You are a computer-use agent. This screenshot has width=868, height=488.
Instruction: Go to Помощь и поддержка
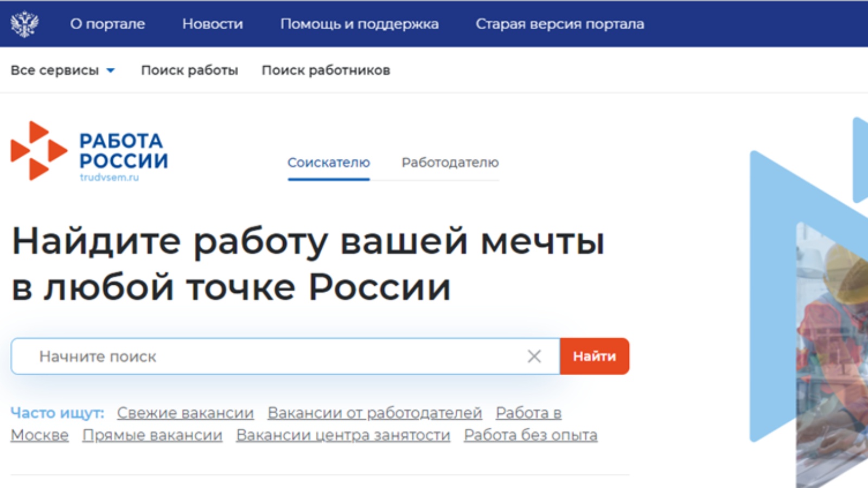359,24
